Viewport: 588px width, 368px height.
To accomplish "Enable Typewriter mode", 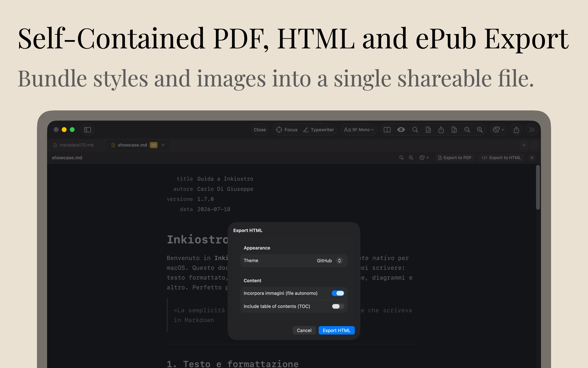I will pos(318,130).
